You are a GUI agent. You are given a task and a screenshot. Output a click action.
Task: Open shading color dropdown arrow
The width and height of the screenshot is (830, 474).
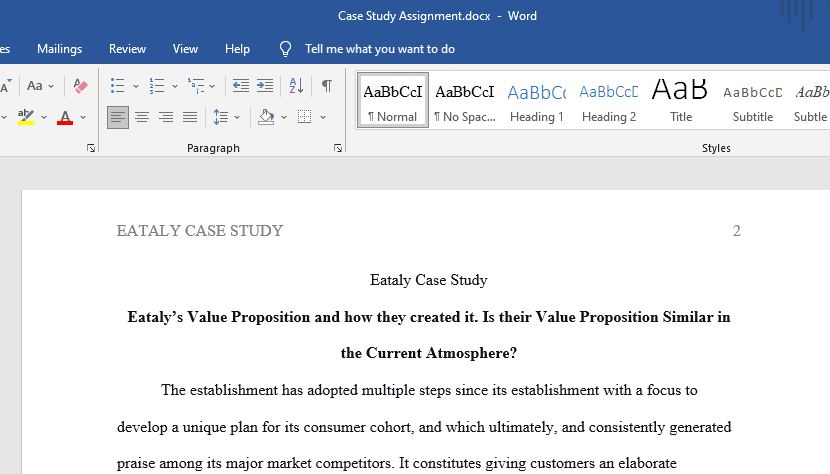coord(284,117)
